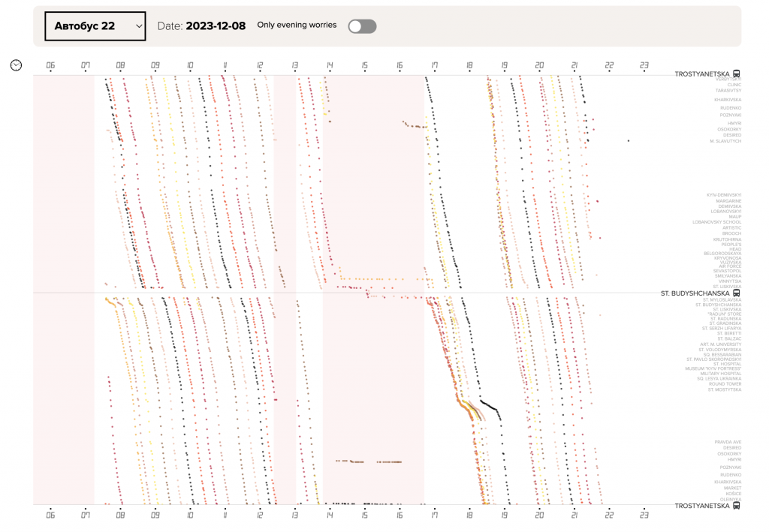This screenshot has height=532, width=769.
Task: Click the bus icon beside bottom TROSTYANETSKA
Action: click(735, 507)
